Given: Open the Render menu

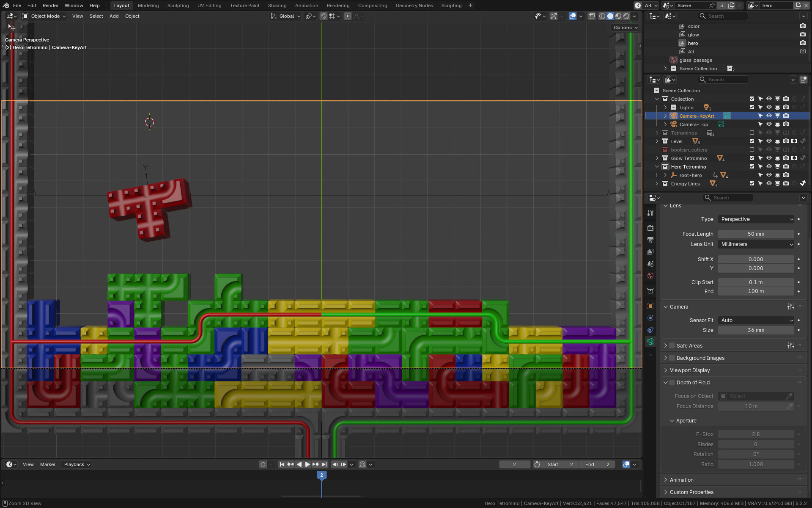Looking at the screenshot, I should coord(50,6).
